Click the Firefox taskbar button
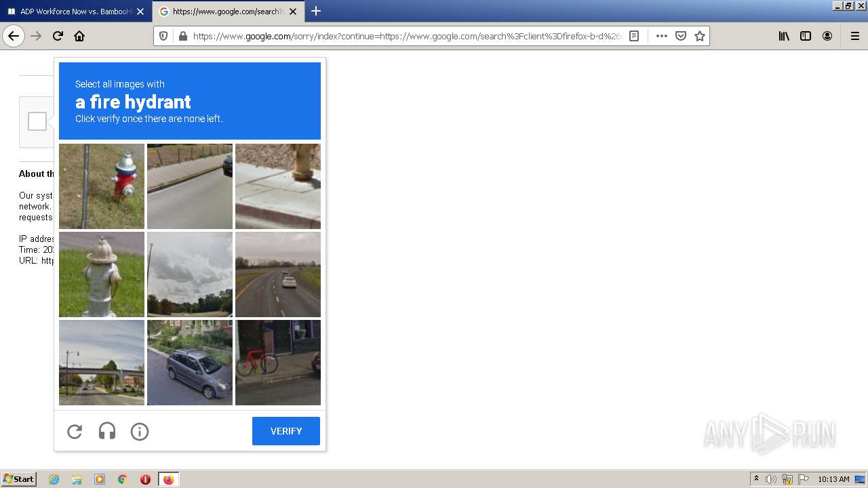Viewport: 868px width, 488px height. point(168,479)
